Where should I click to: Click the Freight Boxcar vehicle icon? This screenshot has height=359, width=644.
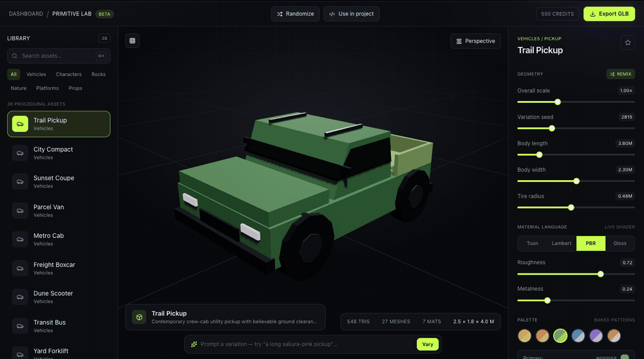[20, 268]
